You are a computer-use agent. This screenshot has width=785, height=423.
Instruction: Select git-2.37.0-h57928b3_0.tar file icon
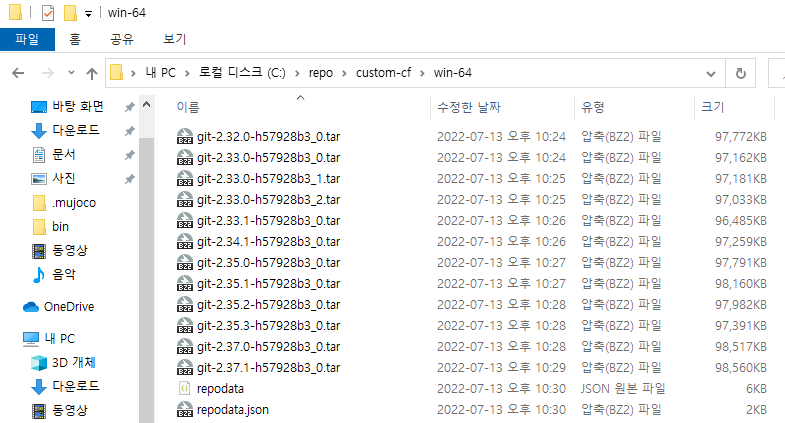tap(185, 346)
